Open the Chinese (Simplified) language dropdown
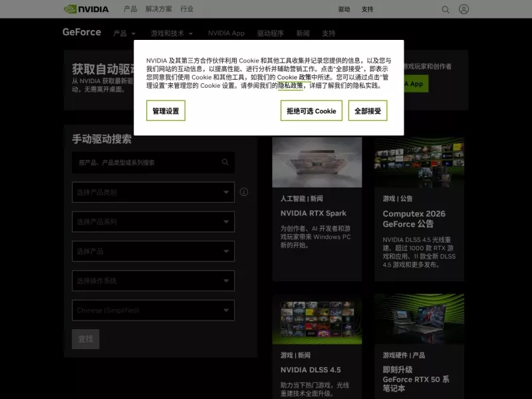This screenshot has width=532, height=399. [x=153, y=310]
